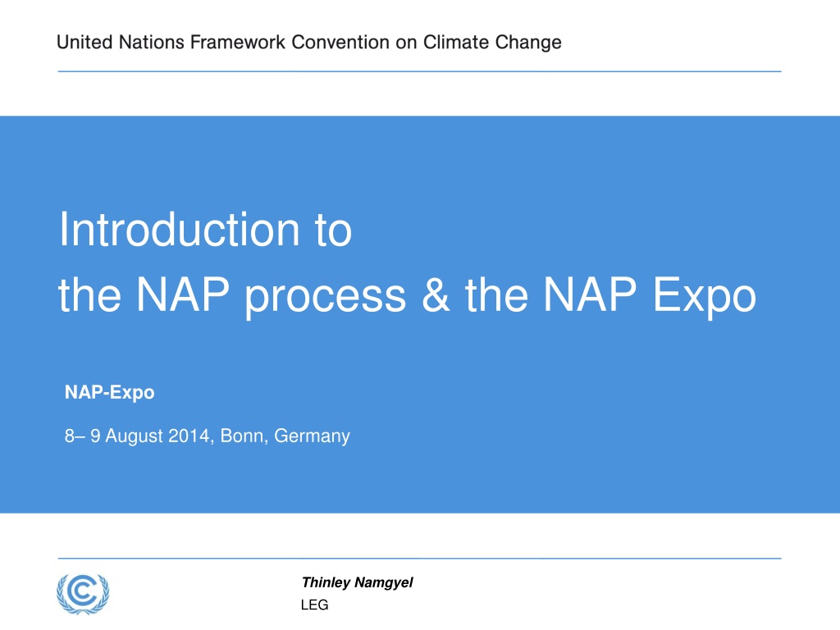Select the word 'Germany' in the subtitle
This screenshot has width=840, height=630.
pos(312,436)
